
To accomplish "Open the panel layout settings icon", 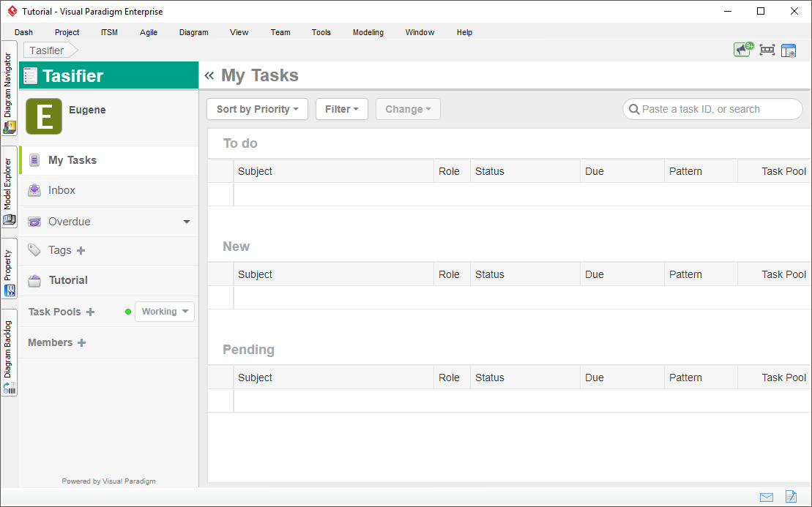I will [789, 50].
